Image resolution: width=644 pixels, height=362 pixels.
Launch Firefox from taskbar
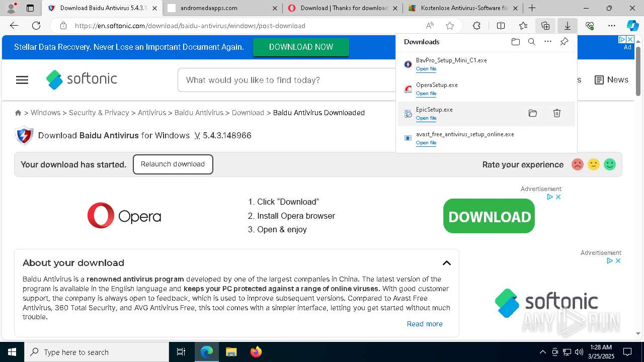256,352
